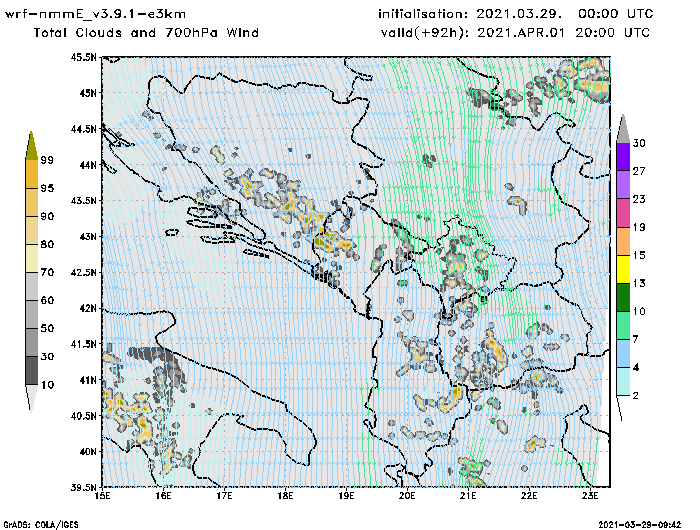The width and height of the screenshot is (700, 530).
Task: Click the 44.5N latitude axis label
Action: (x=83, y=129)
